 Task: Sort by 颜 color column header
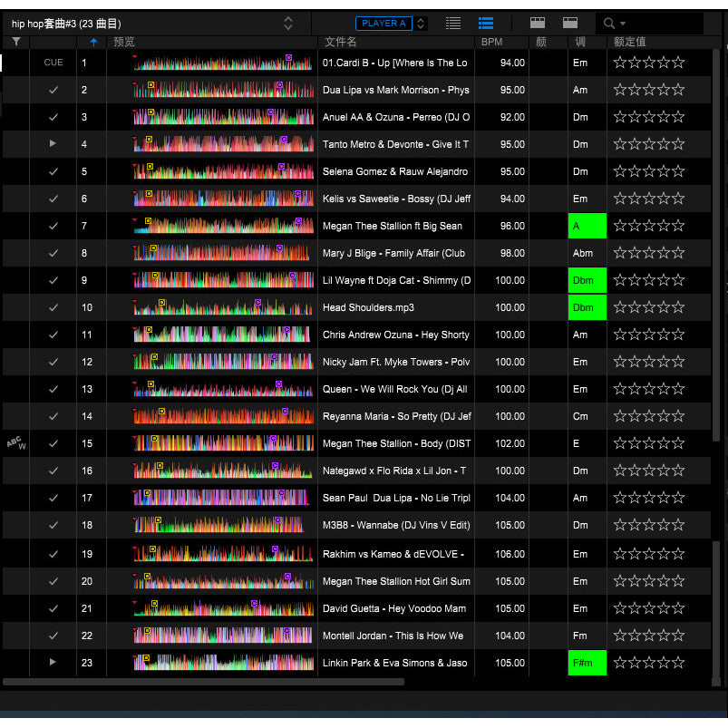[x=541, y=42]
